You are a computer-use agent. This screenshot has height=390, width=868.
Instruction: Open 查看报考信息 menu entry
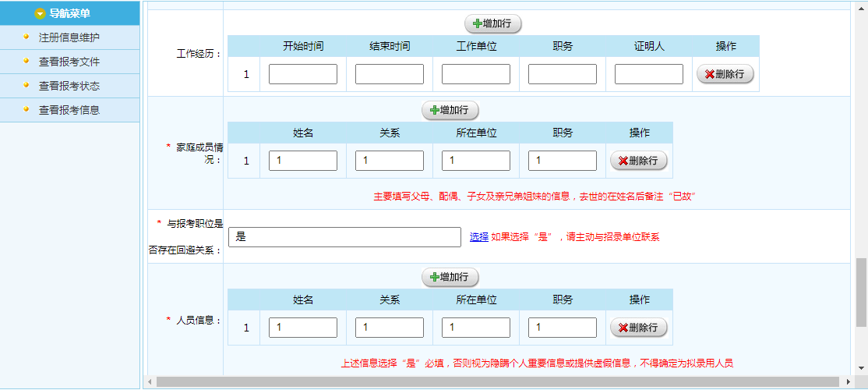69,110
